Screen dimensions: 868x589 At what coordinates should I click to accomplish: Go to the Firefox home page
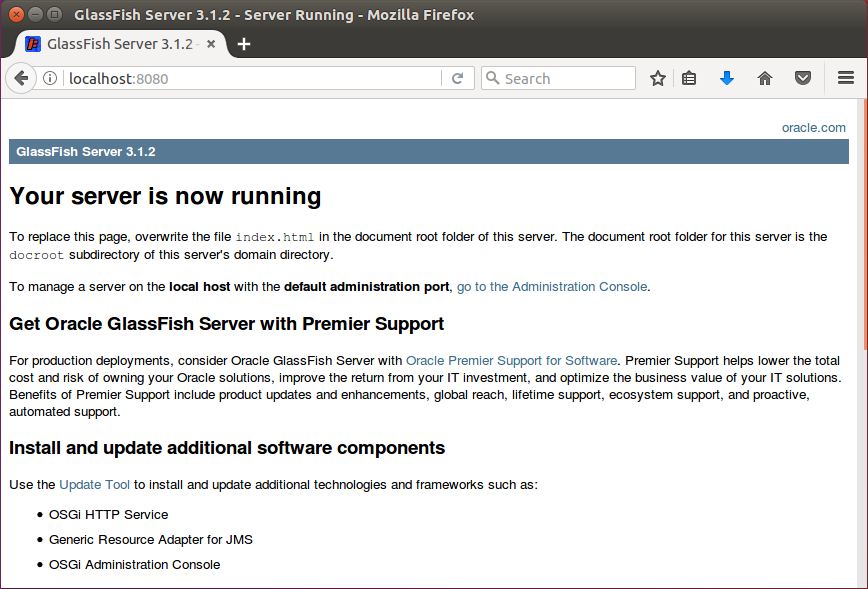[765, 78]
